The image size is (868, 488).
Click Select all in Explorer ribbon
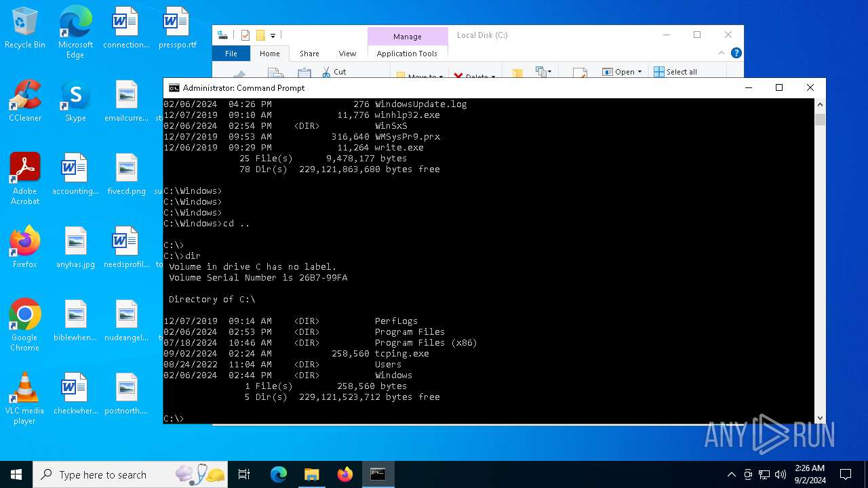pyautogui.click(x=675, y=72)
